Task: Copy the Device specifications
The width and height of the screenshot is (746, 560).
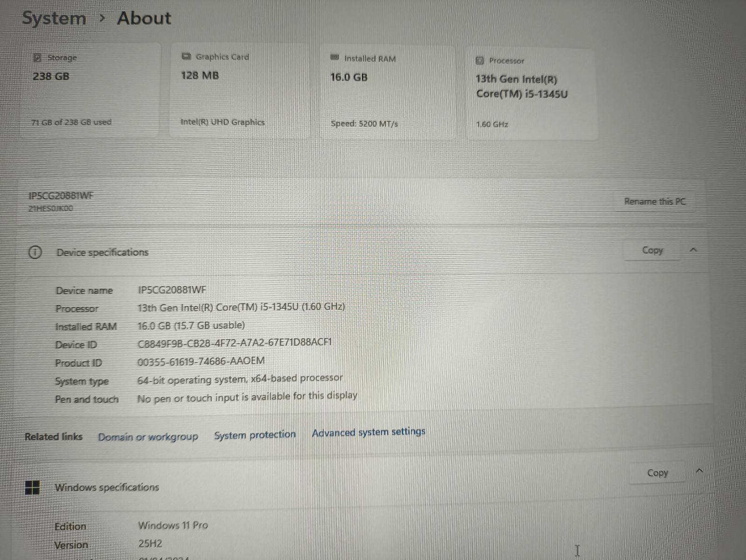Action: [x=652, y=250]
